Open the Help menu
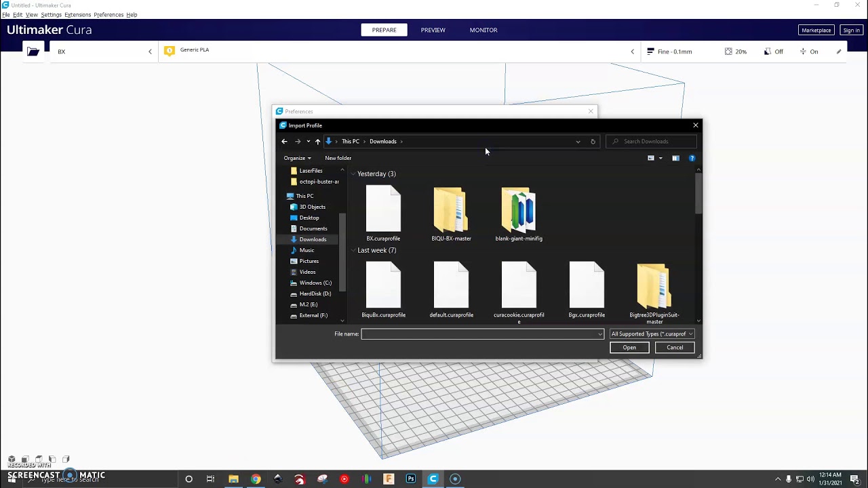This screenshot has height=488, width=868. 132,15
